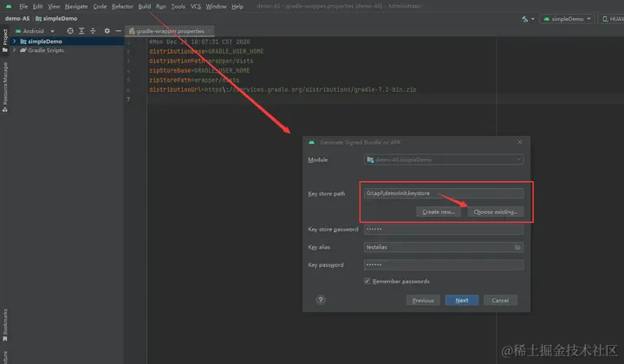Open the Run menu
Viewport: 624px width, 364px height.
pos(161,6)
